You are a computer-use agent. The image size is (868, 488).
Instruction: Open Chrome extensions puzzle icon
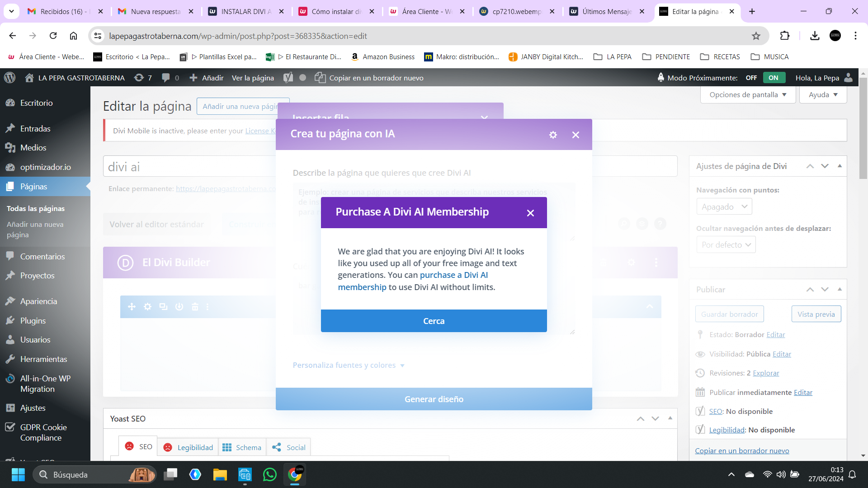[785, 36]
